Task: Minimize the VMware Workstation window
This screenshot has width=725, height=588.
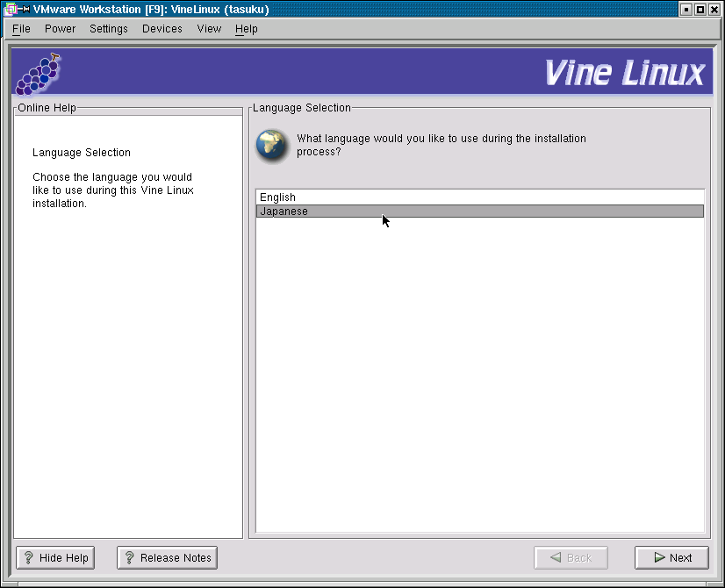Action: (x=686, y=10)
